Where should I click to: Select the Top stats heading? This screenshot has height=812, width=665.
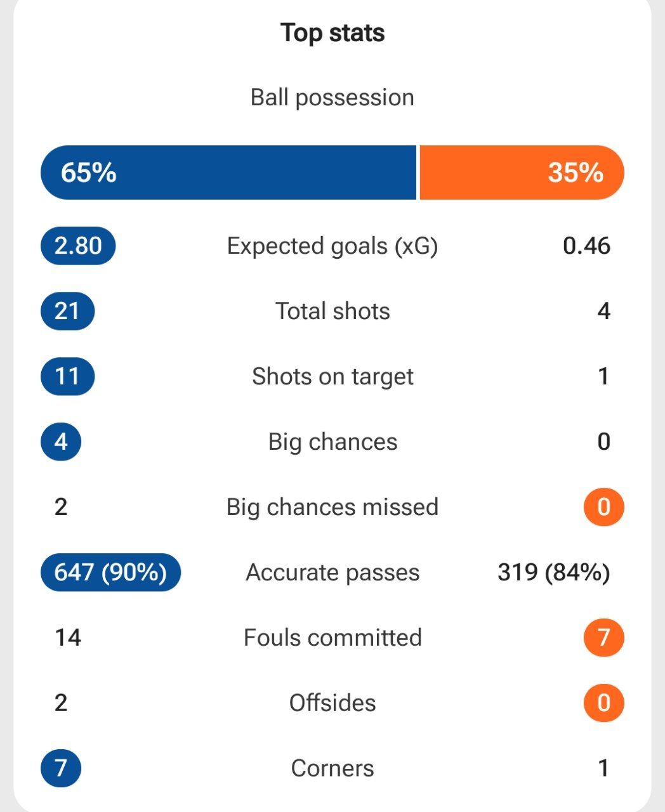pyautogui.click(x=332, y=33)
